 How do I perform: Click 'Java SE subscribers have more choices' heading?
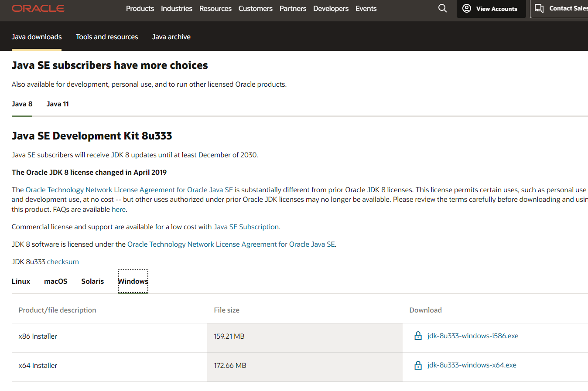(109, 65)
